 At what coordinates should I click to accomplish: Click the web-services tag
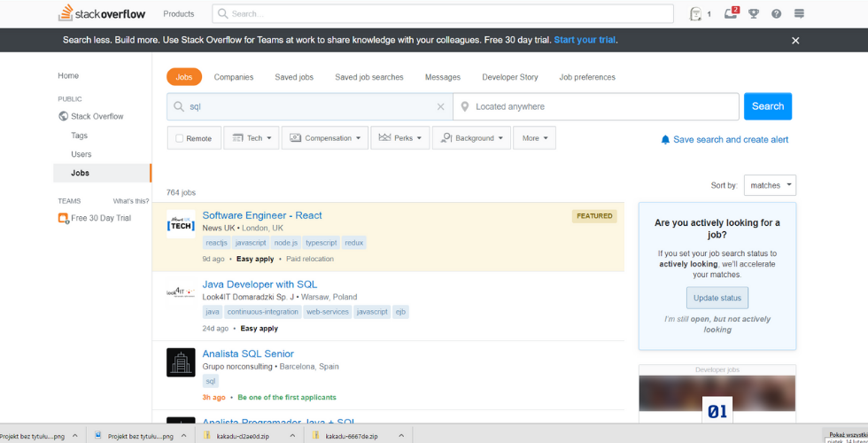tap(328, 312)
